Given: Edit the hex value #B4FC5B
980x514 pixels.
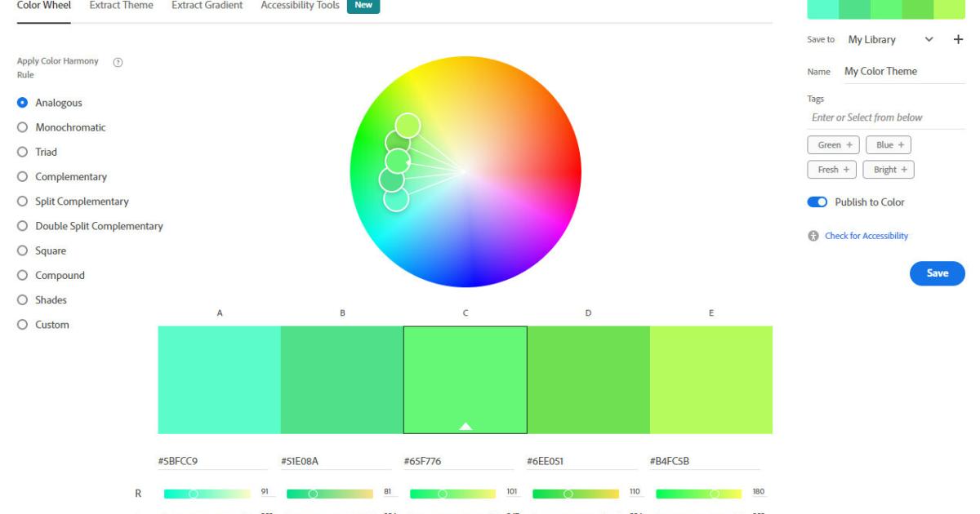Looking at the screenshot, I should pyautogui.click(x=705, y=462).
